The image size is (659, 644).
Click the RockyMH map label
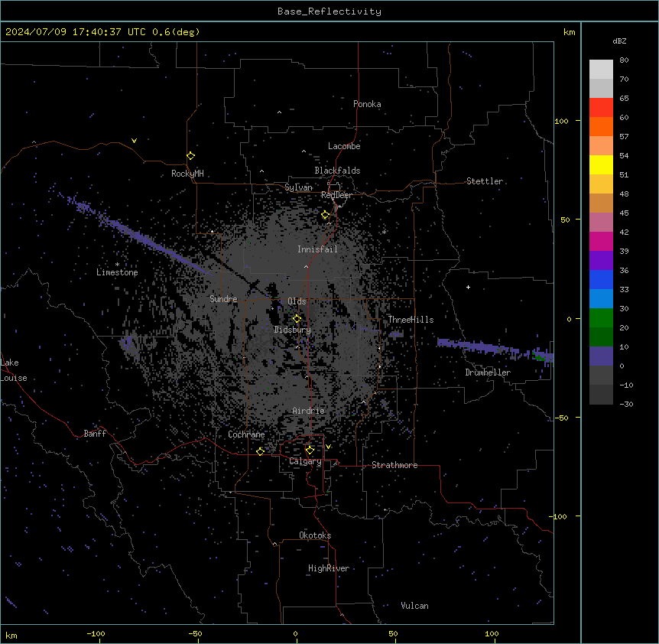coord(187,174)
